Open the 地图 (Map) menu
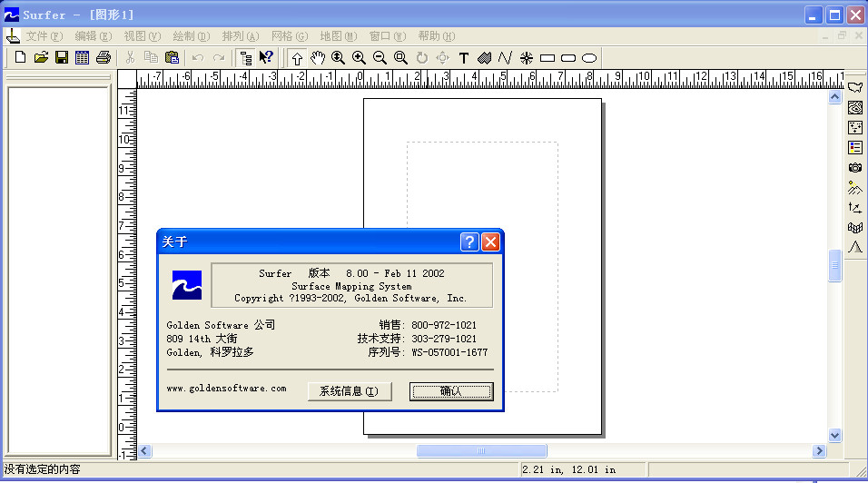 point(339,36)
